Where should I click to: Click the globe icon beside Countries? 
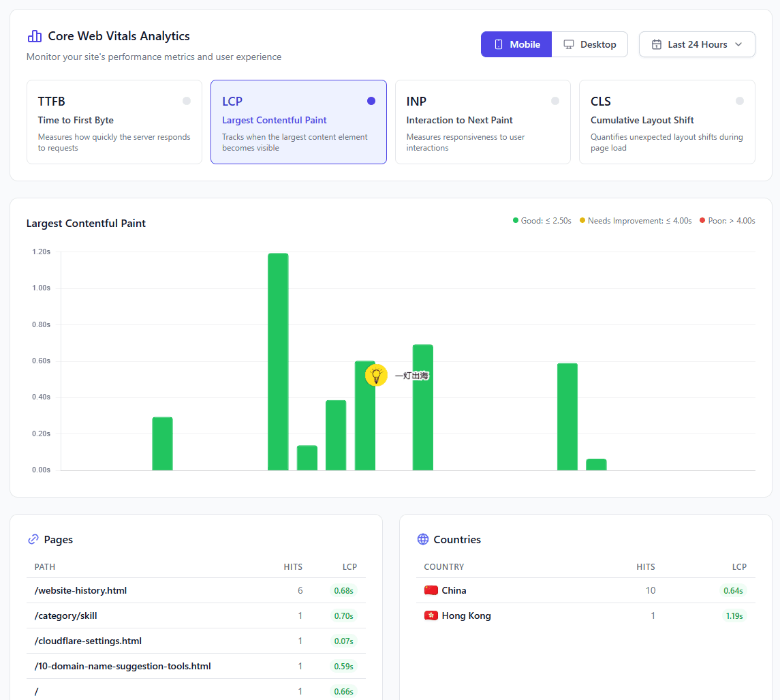[423, 539]
